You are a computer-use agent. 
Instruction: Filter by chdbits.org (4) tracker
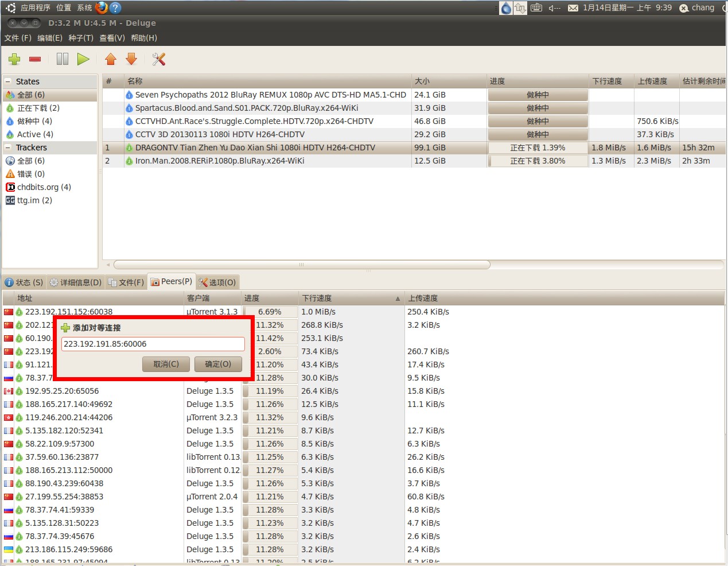(x=50, y=187)
